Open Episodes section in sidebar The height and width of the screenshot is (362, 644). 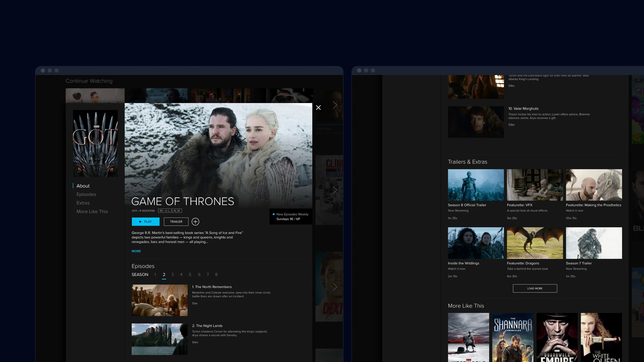[x=86, y=194]
